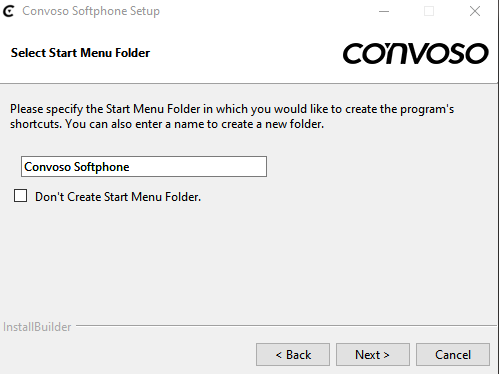Image resolution: width=499 pixels, height=374 pixels.
Task: Go to previous step with Back button
Action: coord(293,355)
